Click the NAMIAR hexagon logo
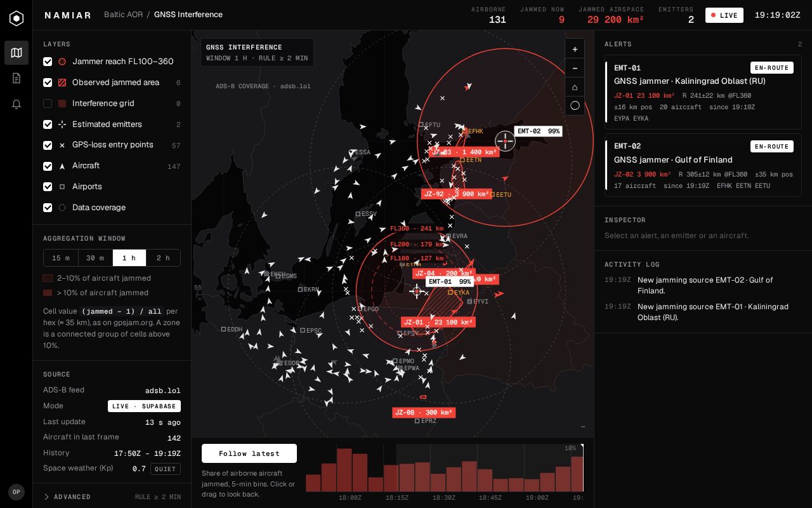 tap(16, 18)
